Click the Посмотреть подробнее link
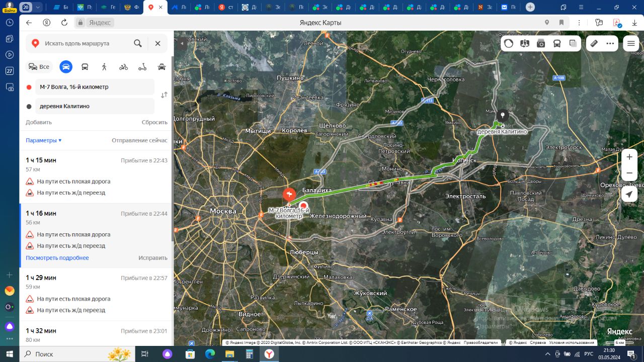 coord(57,258)
